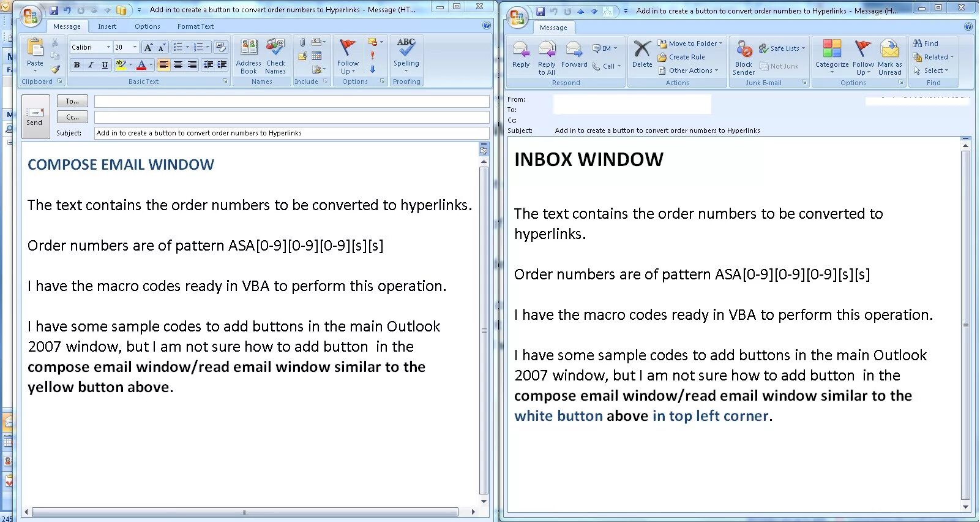Switch to the Options tab
The image size is (980, 522).
tap(148, 26)
